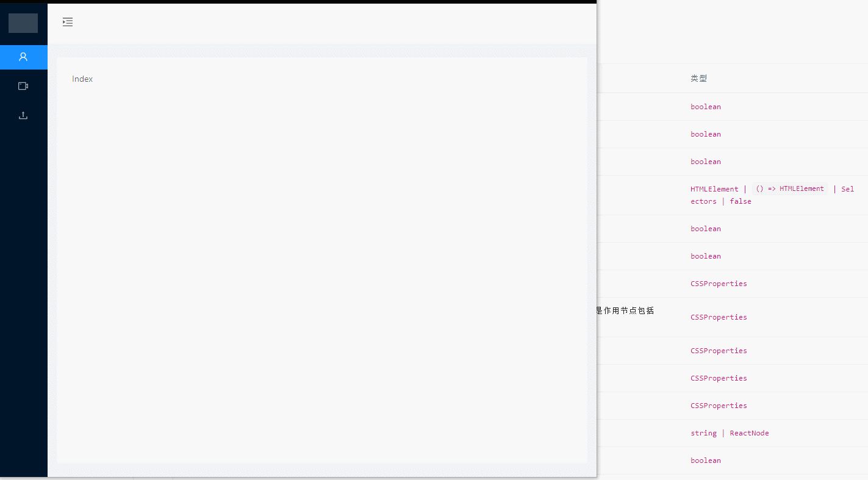The height and width of the screenshot is (480, 868).
Task: Click the gray logo placeholder in sidebar
Action: (23, 23)
